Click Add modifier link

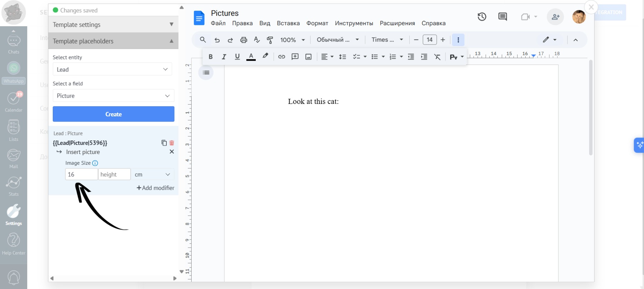[x=155, y=188]
